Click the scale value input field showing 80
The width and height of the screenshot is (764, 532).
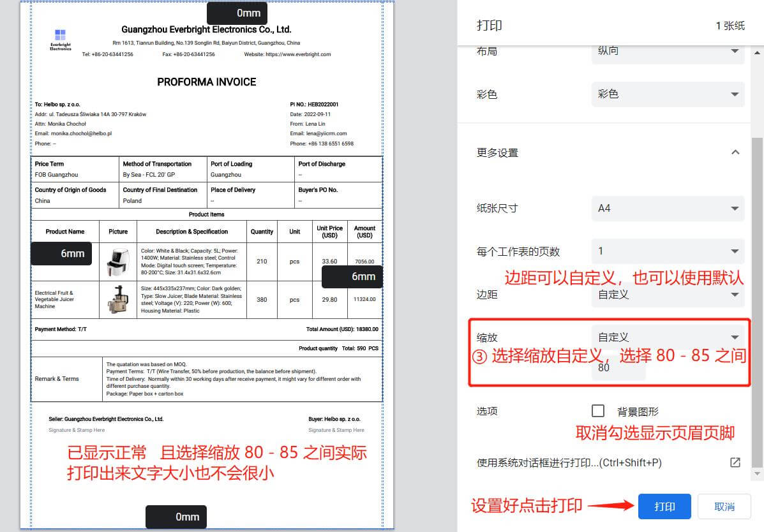pos(618,368)
